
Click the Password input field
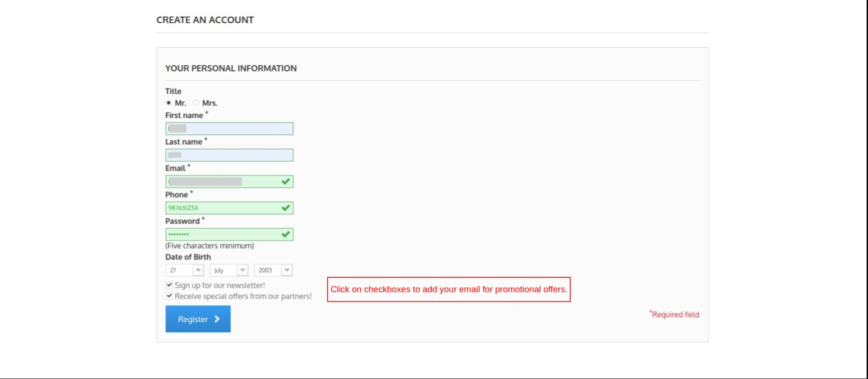point(229,235)
